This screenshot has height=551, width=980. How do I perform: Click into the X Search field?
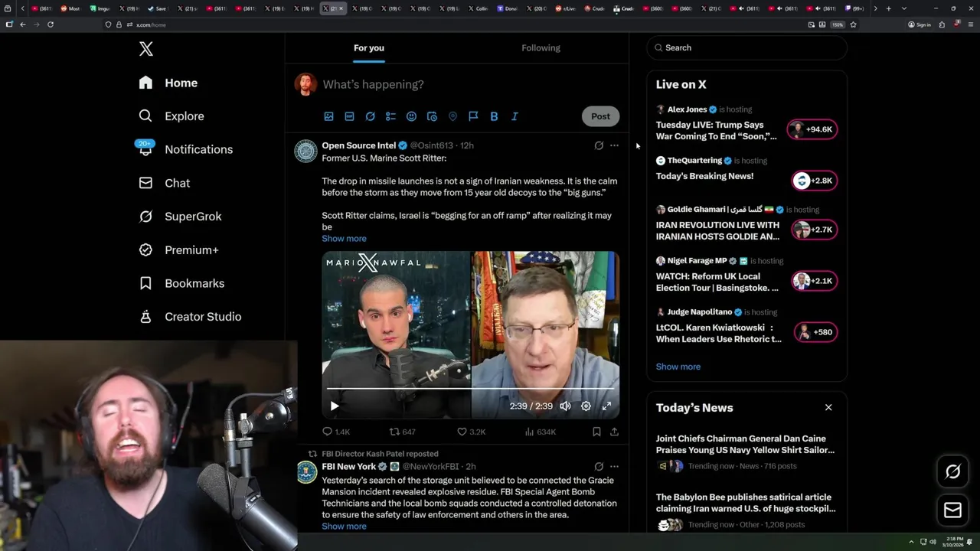click(x=746, y=47)
